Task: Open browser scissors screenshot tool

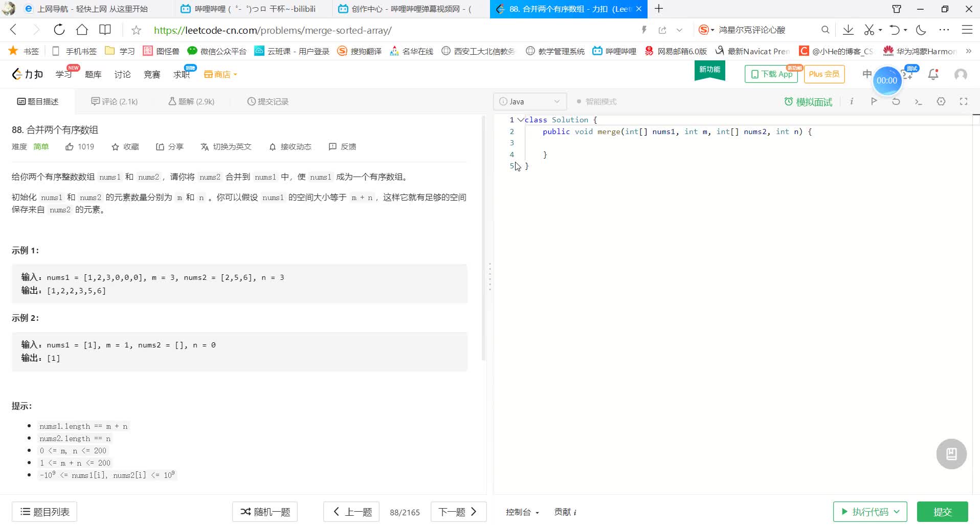Action: [869, 30]
